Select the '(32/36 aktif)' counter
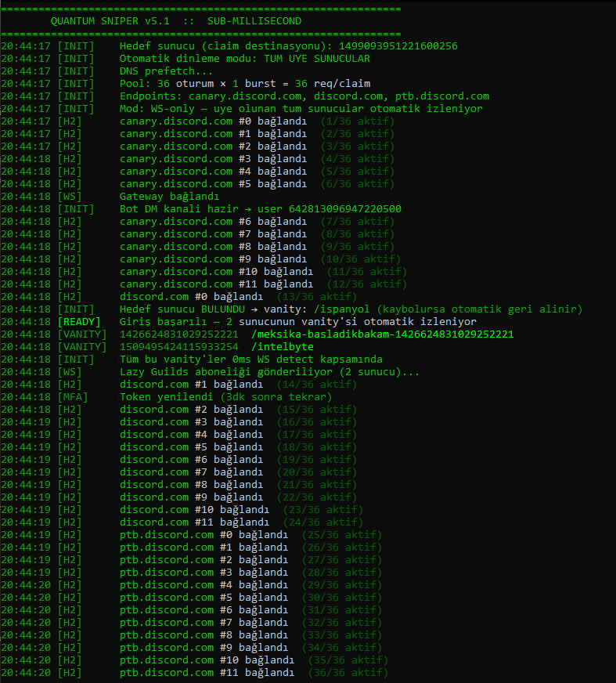The height and width of the screenshot is (683, 616). coord(342,623)
